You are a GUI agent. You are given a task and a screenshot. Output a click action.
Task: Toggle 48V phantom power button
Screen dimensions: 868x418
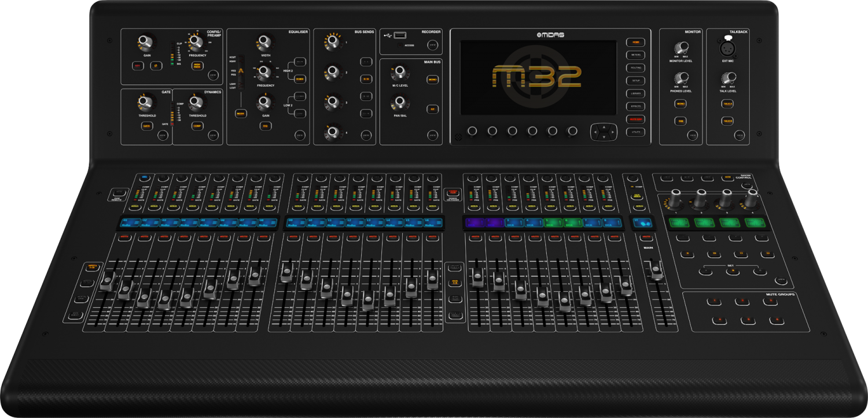137,66
